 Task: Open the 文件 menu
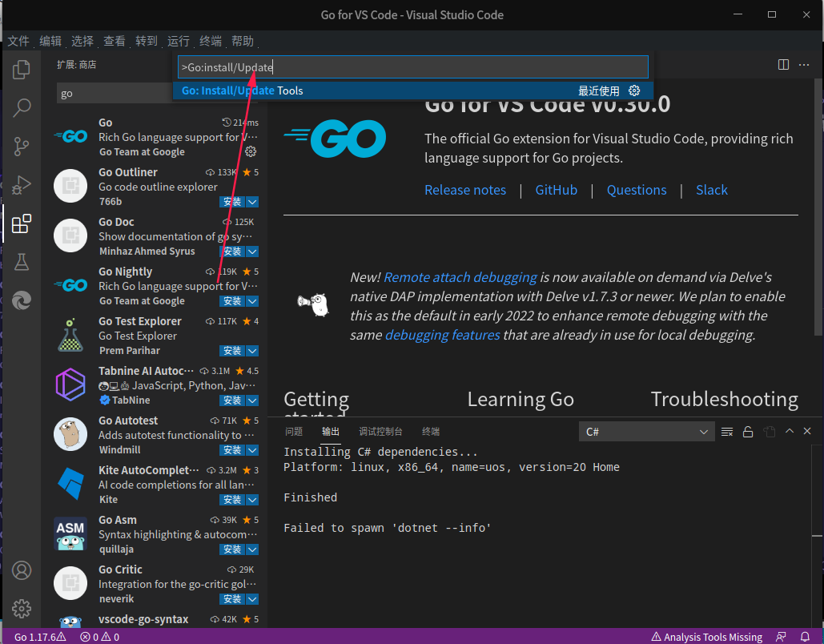[x=18, y=41]
